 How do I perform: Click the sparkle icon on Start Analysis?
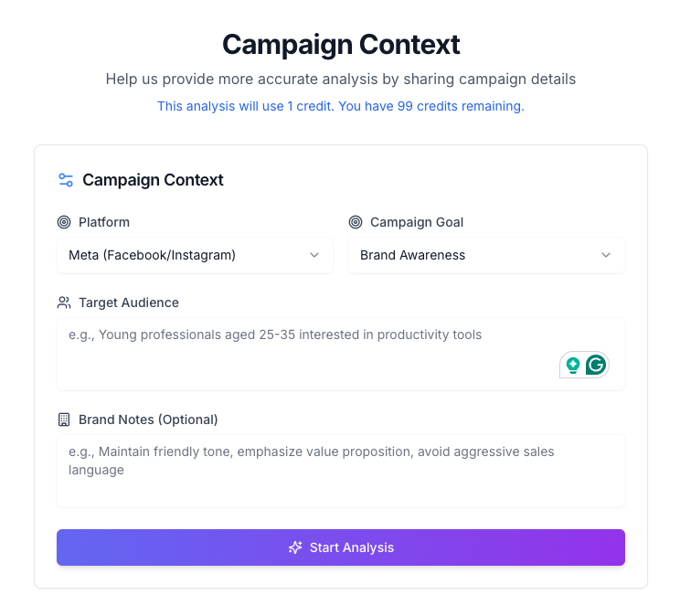295,547
